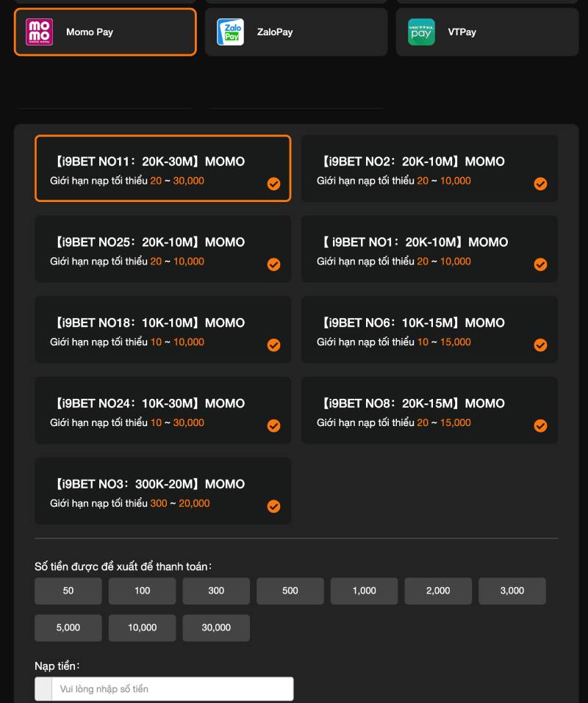The width and height of the screenshot is (588, 703).
Task: Pick the 50 suggested amount
Action: 68,591
